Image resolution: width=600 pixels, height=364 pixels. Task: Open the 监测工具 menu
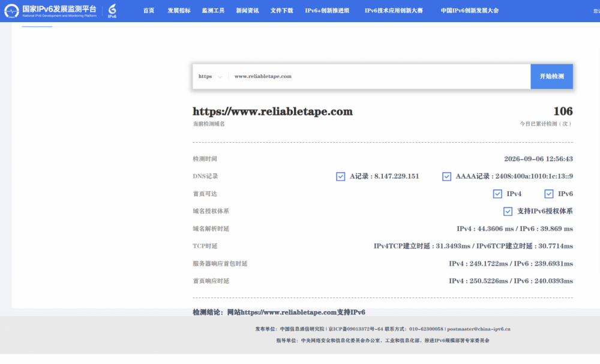[213, 11]
